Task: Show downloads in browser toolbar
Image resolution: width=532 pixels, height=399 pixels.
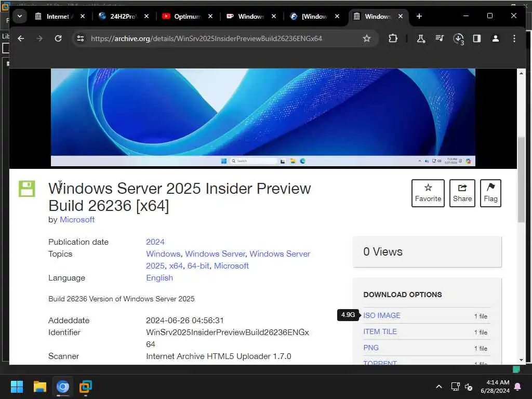Action: (x=458, y=38)
